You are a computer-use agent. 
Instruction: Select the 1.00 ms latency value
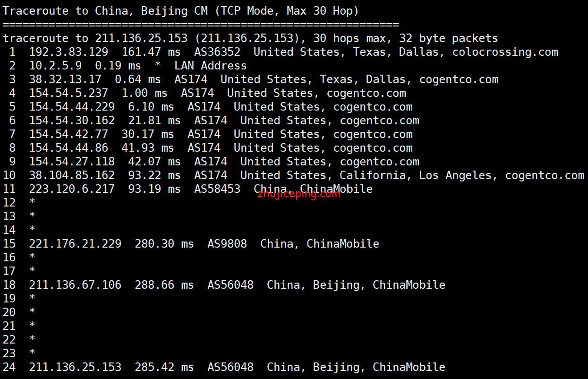145,93
